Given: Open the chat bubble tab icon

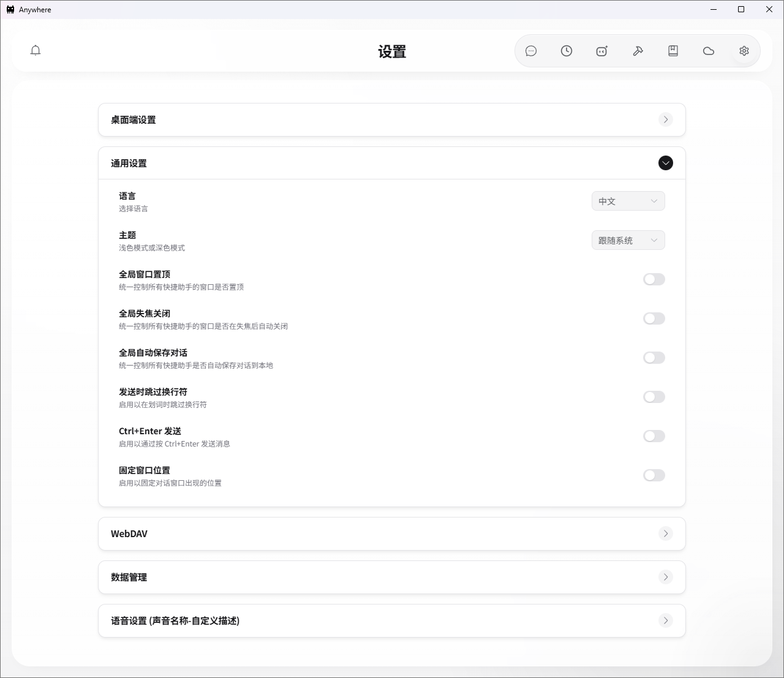Looking at the screenshot, I should [x=531, y=51].
